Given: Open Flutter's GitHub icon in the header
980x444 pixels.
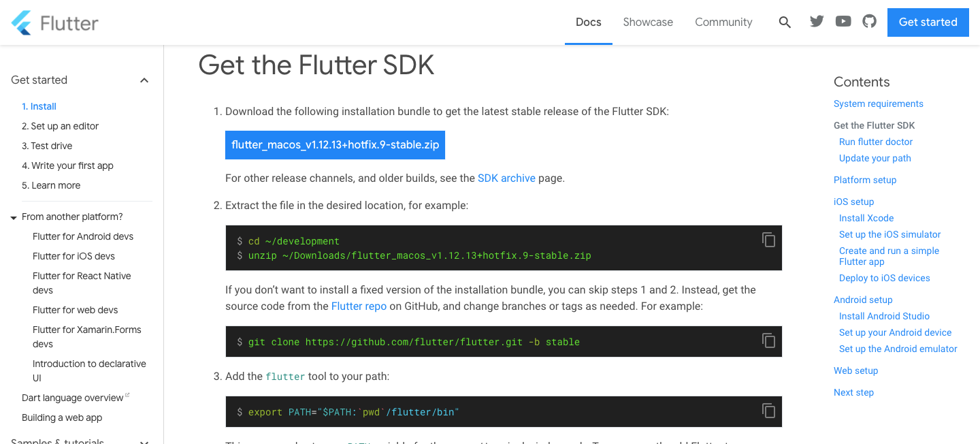Looking at the screenshot, I should pos(869,21).
